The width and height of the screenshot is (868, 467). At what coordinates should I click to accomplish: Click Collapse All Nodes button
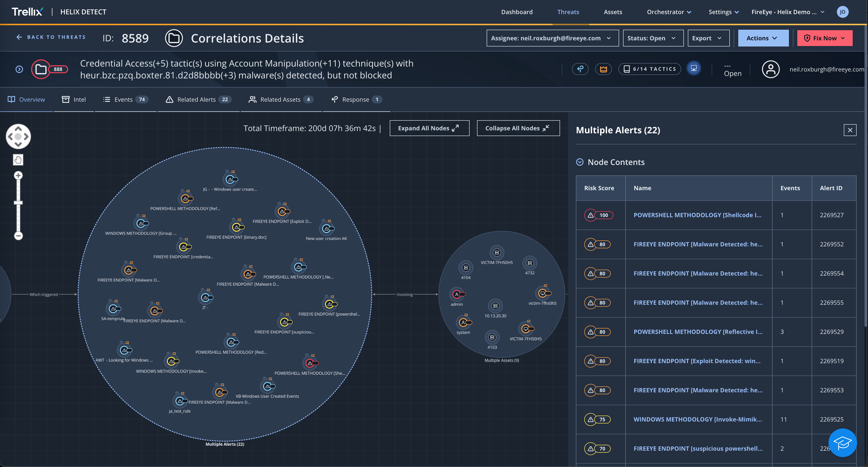pos(518,128)
